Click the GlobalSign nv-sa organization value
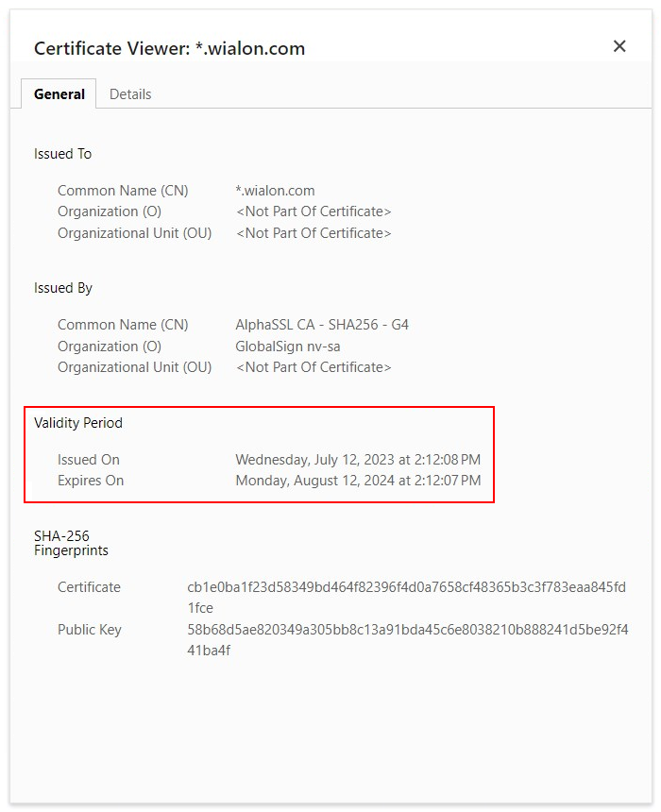661x812 pixels. (x=288, y=347)
